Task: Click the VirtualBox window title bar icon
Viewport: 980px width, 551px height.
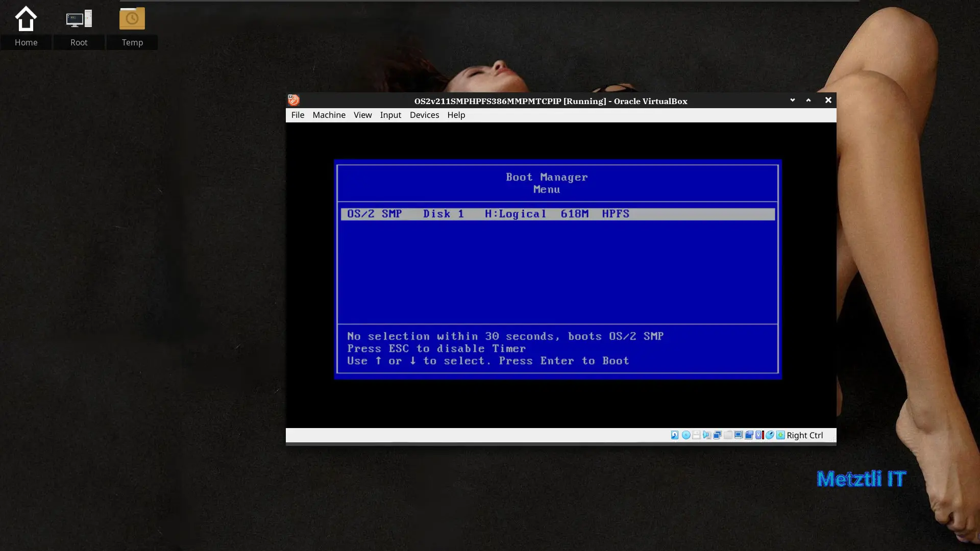Action: [x=293, y=100]
